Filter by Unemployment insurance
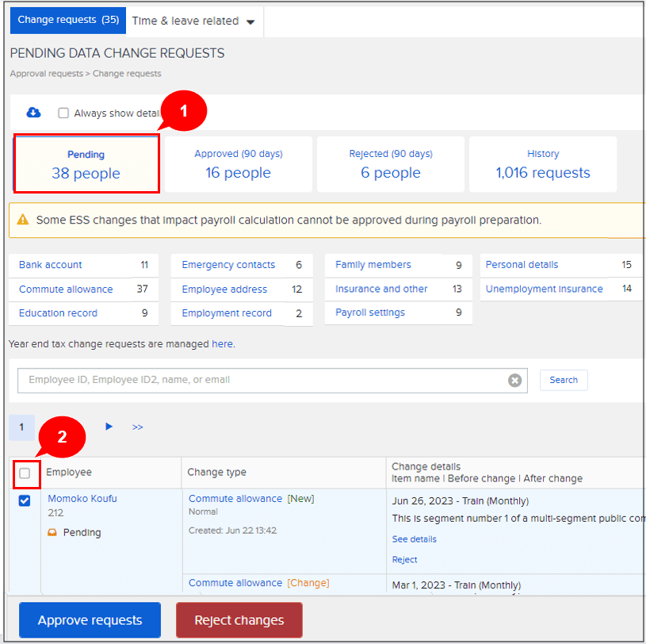Image resolution: width=646 pixels, height=644 pixels. [544, 289]
